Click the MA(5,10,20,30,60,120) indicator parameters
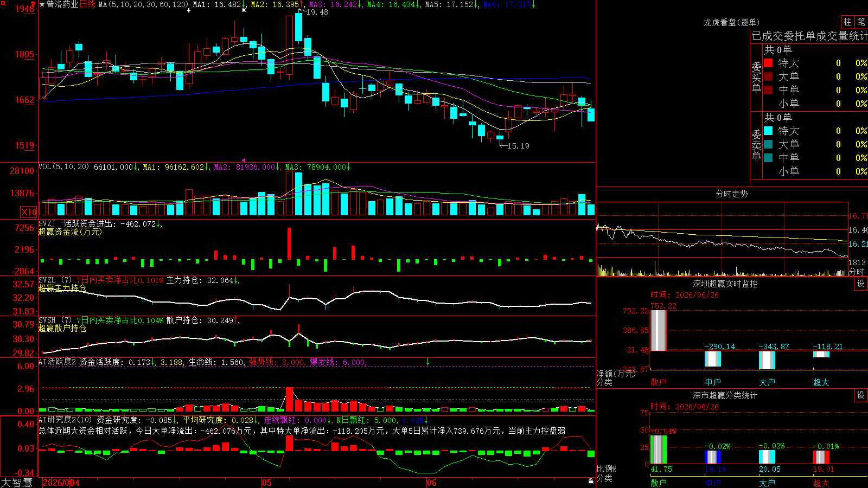The height and width of the screenshot is (488, 868). pyautogui.click(x=143, y=4)
